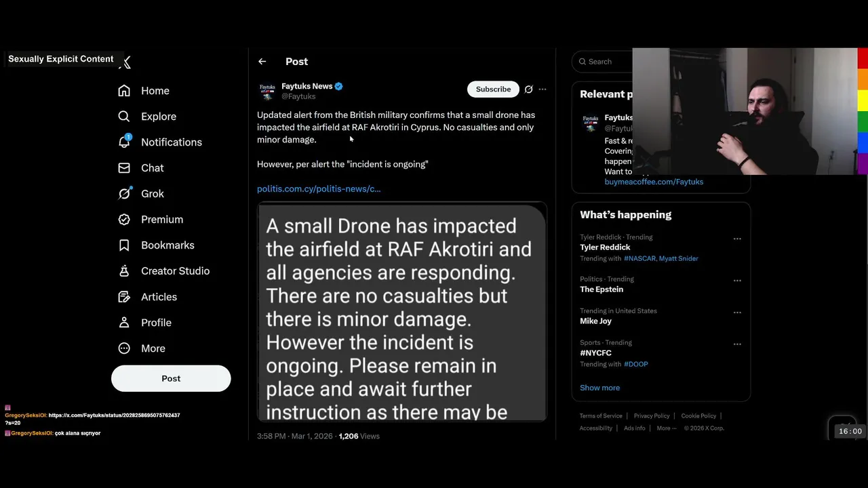Click Faytuks avatar in Relevant people
This screenshot has height=488, width=868.
[x=591, y=123]
